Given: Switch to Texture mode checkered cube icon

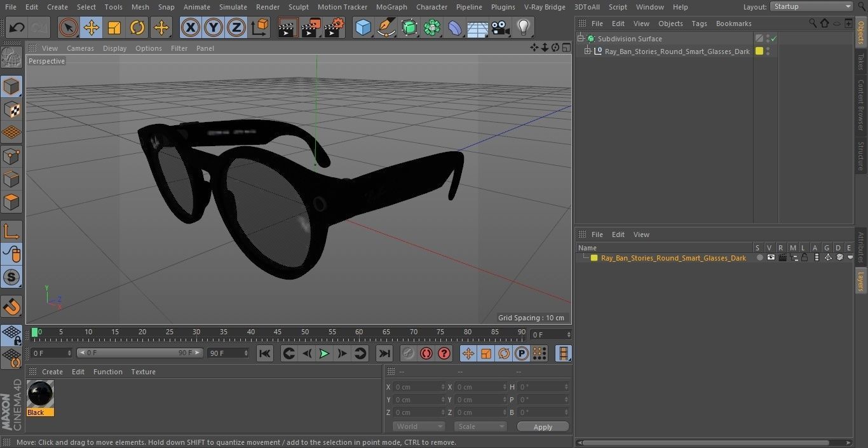Looking at the screenshot, I should point(11,110).
